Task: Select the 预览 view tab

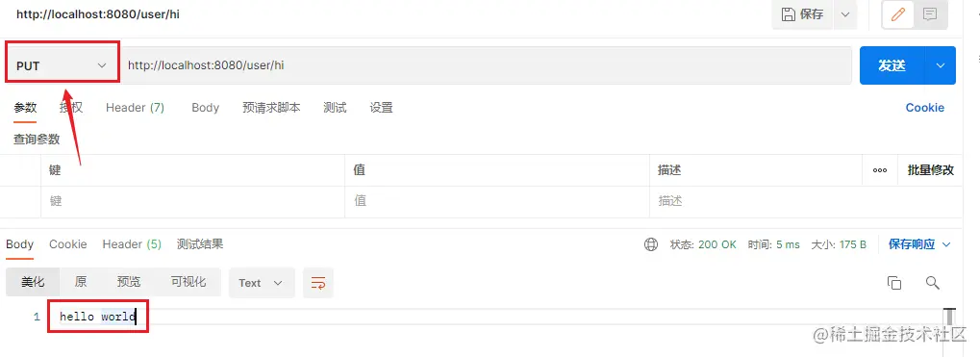Action: point(129,282)
